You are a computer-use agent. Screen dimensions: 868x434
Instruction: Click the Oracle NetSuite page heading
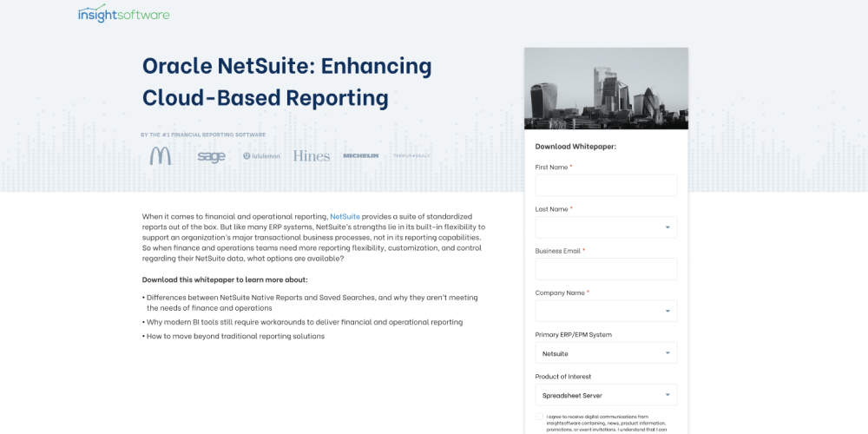click(286, 81)
